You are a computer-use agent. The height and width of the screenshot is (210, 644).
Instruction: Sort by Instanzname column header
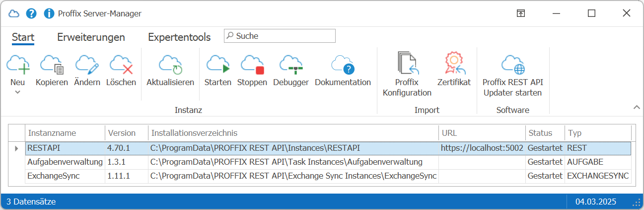tap(65, 133)
